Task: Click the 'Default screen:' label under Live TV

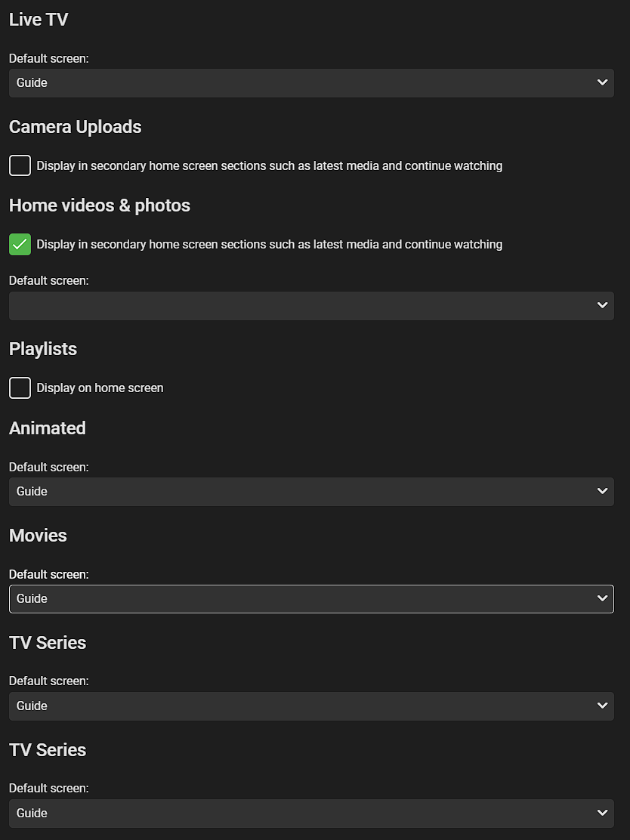Action: pyautogui.click(x=48, y=58)
